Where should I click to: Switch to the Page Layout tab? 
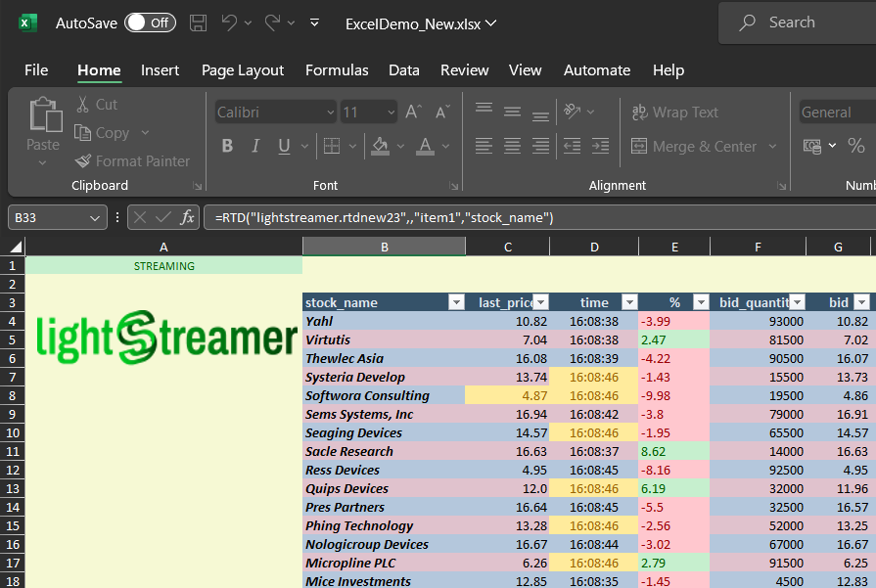(243, 70)
